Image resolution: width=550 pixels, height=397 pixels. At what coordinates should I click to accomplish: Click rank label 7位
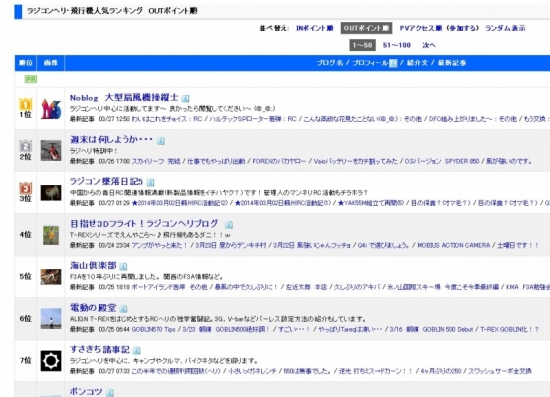point(25,360)
